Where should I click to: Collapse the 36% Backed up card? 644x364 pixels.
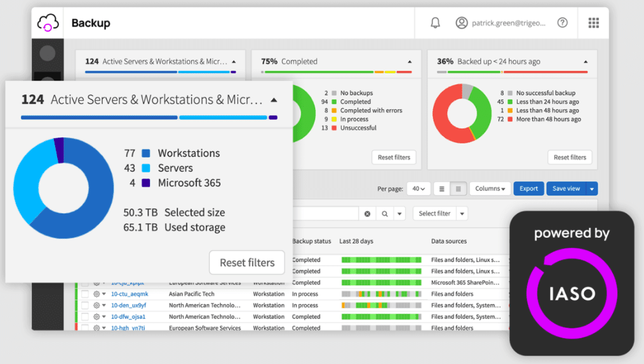click(586, 62)
